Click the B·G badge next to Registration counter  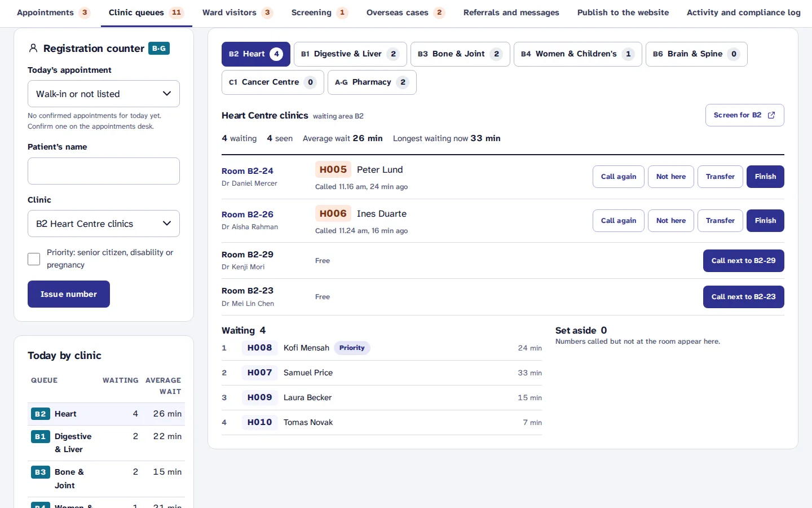point(159,49)
